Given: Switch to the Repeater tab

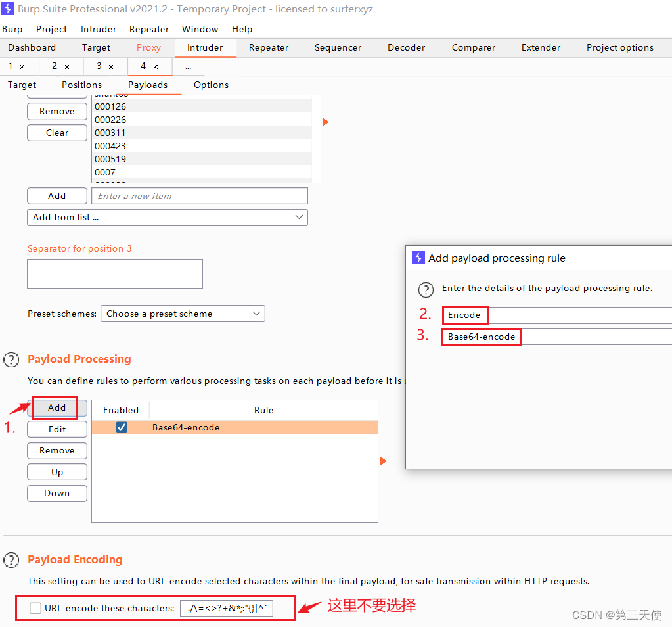Looking at the screenshot, I should pyautogui.click(x=269, y=47).
